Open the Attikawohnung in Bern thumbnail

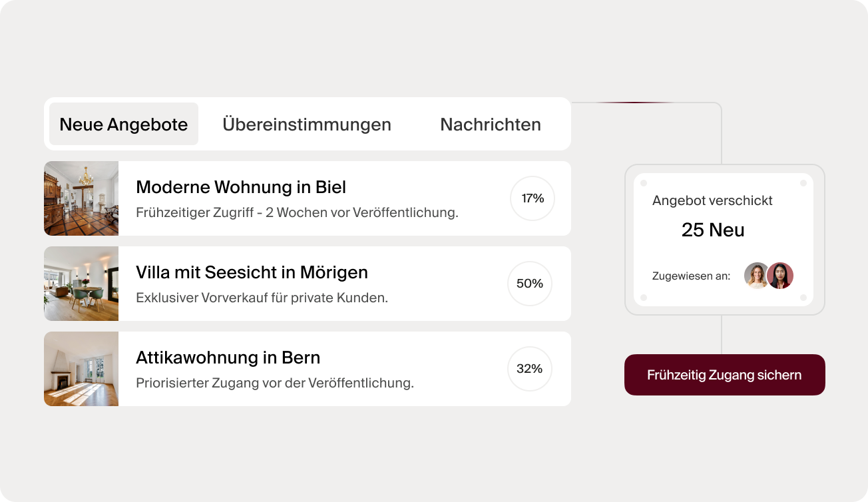click(81, 369)
